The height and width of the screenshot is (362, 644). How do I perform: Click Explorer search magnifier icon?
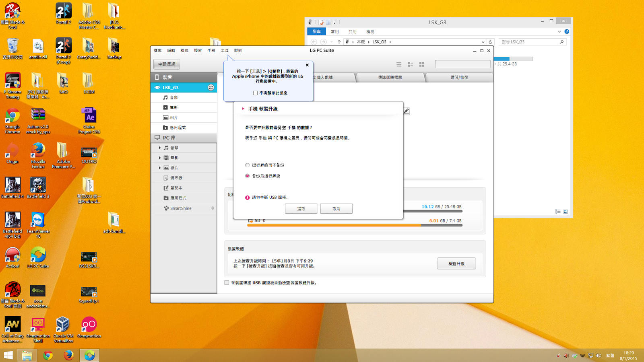pyautogui.click(x=561, y=42)
